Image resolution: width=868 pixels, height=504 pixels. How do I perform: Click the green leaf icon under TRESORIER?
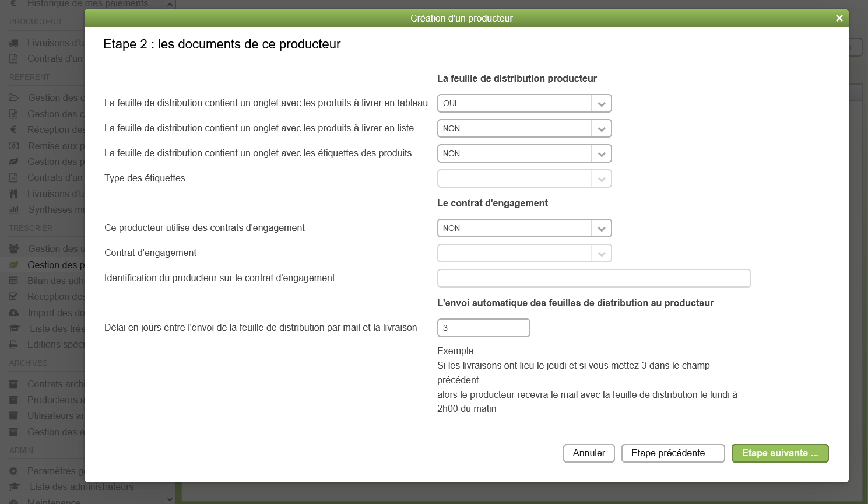(14, 265)
